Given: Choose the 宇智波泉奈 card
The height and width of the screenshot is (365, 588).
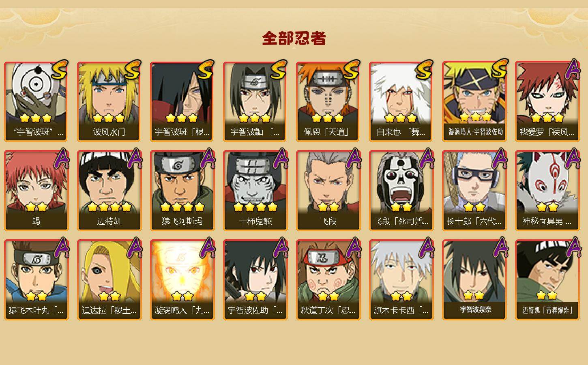Looking at the screenshot, I should [474, 280].
